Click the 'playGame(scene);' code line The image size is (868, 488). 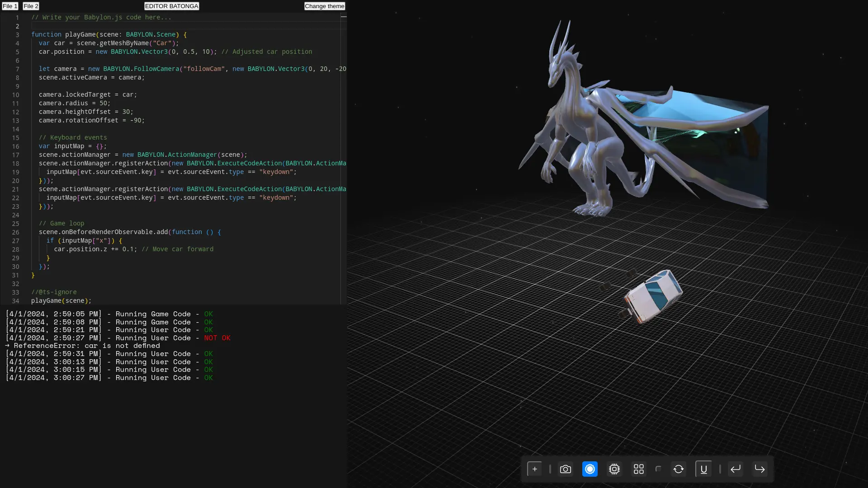coord(61,301)
